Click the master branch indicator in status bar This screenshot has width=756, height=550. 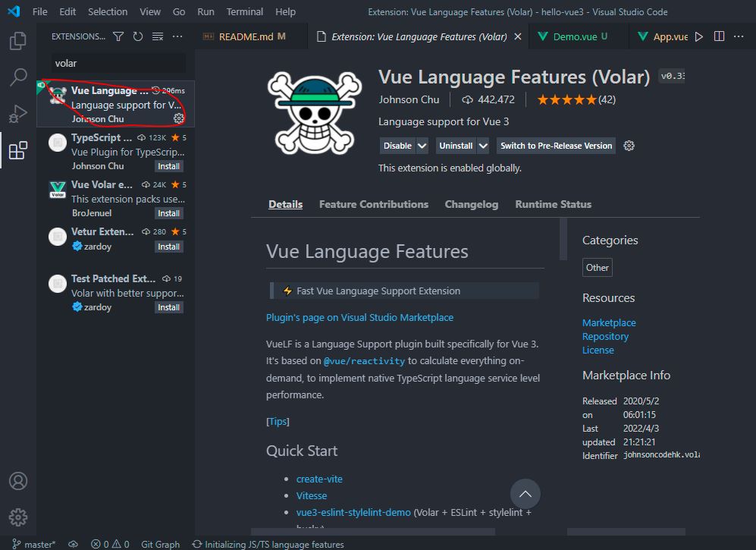34,544
